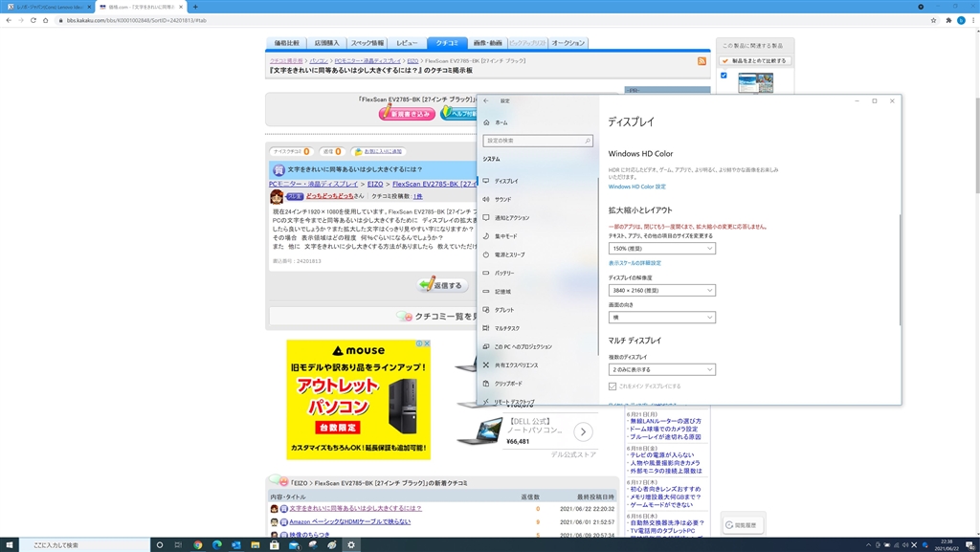Image resolution: width=980 pixels, height=552 pixels.
Task: Switch to 店頭購入 tab
Action: coord(326,43)
